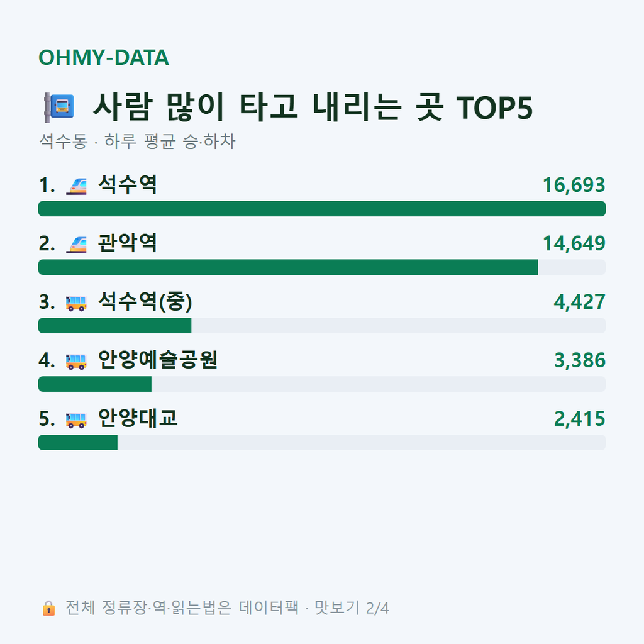Screen dimensions: 644x644
Task: Click the 석수동 하루 평균 승·하차 subtitle
Action: [x=137, y=142]
